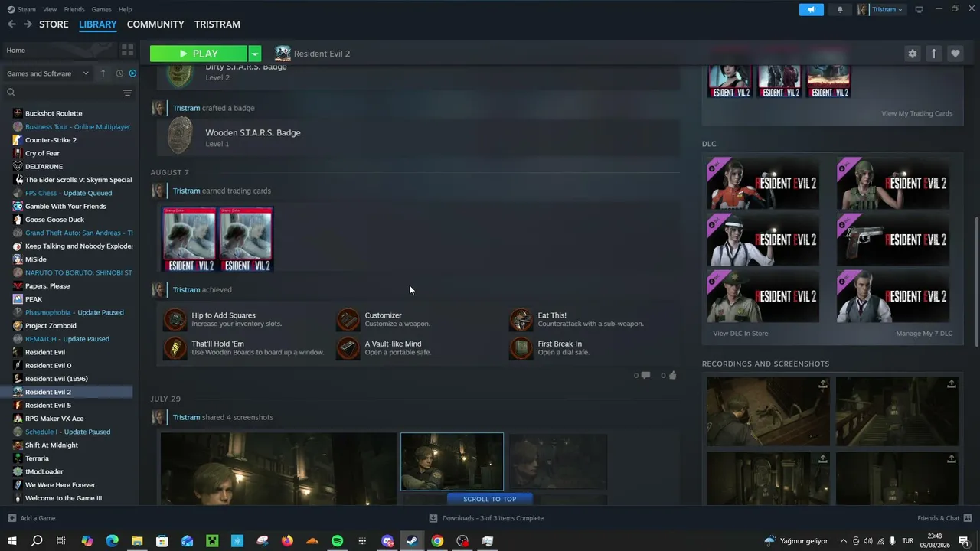Switch to the COMMUNITY tab

click(155, 24)
